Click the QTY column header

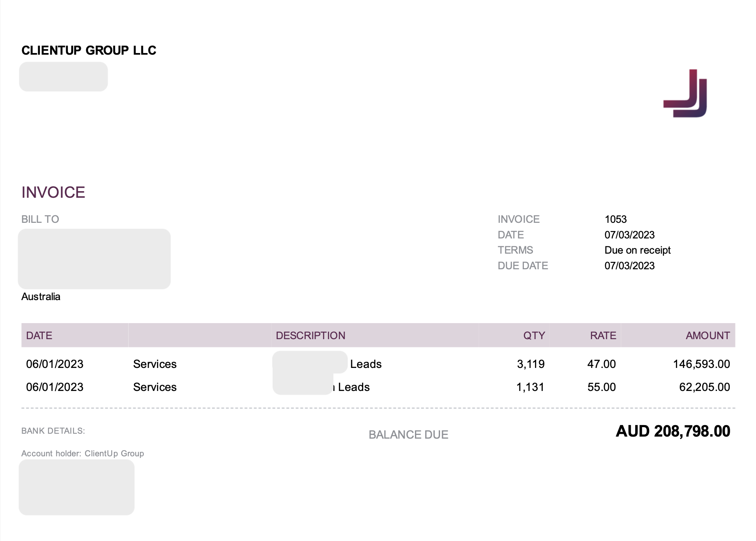pos(534,335)
